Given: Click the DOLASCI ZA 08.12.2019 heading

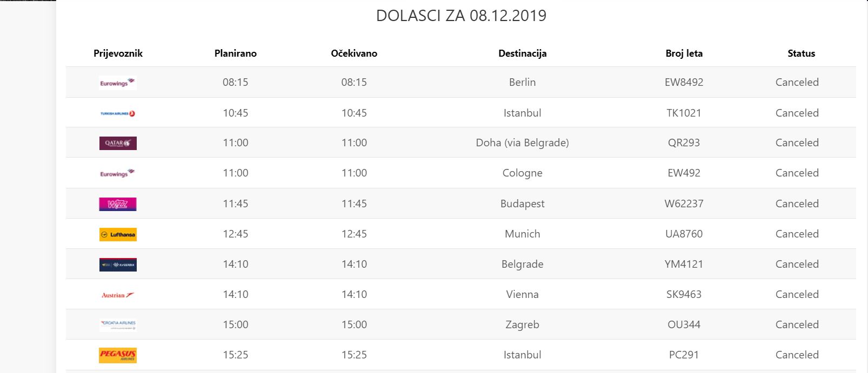Looking at the screenshot, I should [x=461, y=16].
